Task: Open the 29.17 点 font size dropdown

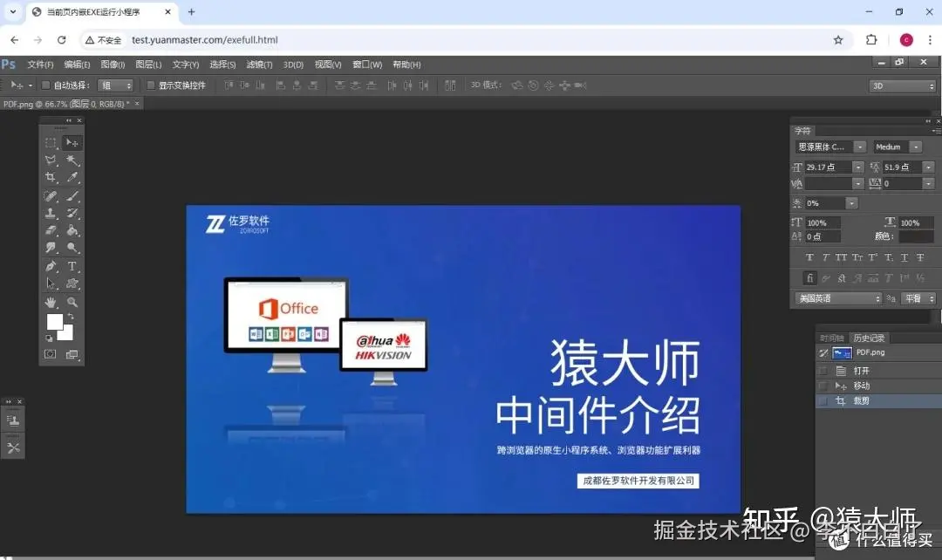Action: (x=858, y=167)
